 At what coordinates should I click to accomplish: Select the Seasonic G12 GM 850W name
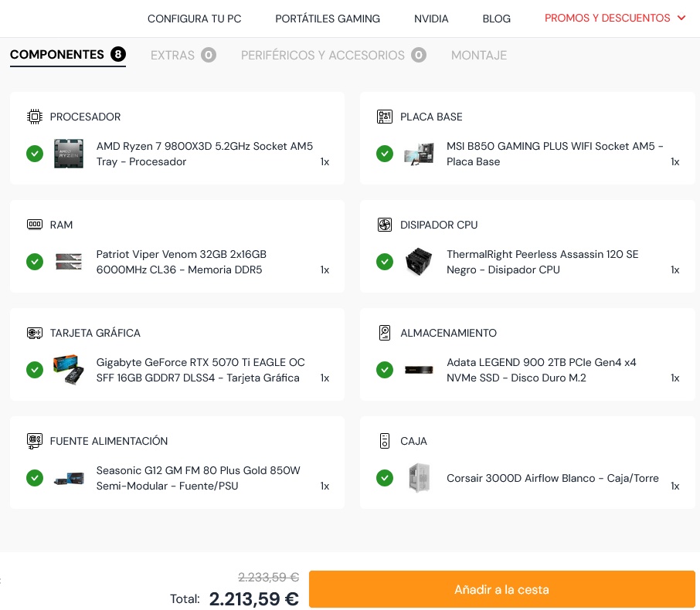pyautogui.click(x=199, y=478)
